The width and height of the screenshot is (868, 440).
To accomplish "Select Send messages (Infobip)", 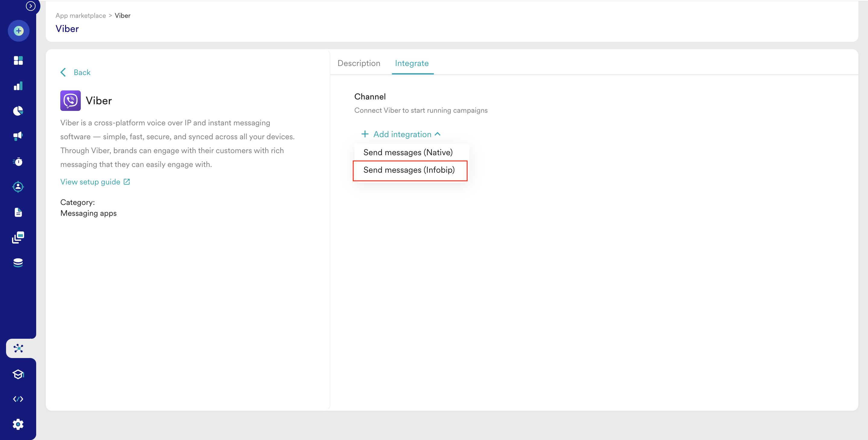I will pyautogui.click(x=409, y=170).
